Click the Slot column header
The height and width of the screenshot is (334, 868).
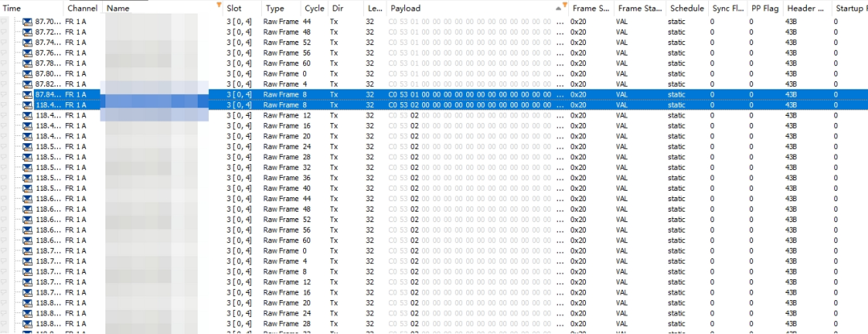pyautogui.click(x=235, y=7)
